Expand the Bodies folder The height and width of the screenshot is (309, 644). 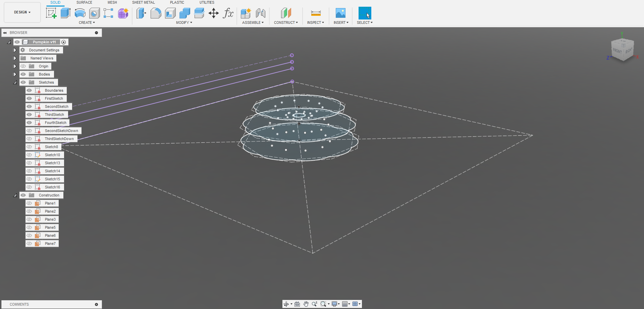coord(15,74)
